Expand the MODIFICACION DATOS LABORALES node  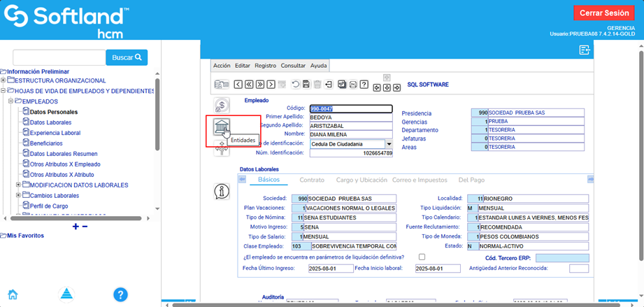pos(18,185)
